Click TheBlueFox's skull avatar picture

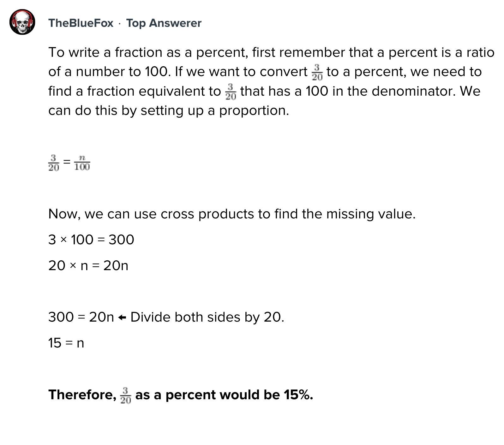click(22, 22)
